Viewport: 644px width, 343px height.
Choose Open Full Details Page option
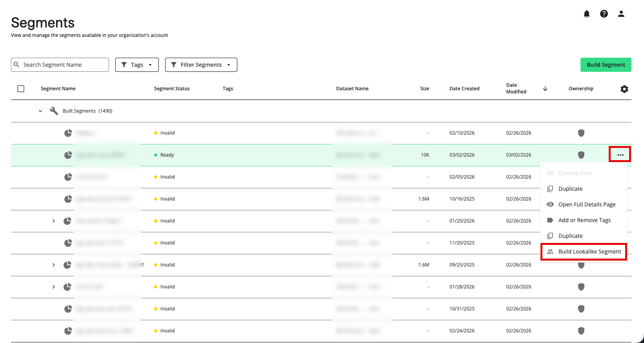[586, 204]
